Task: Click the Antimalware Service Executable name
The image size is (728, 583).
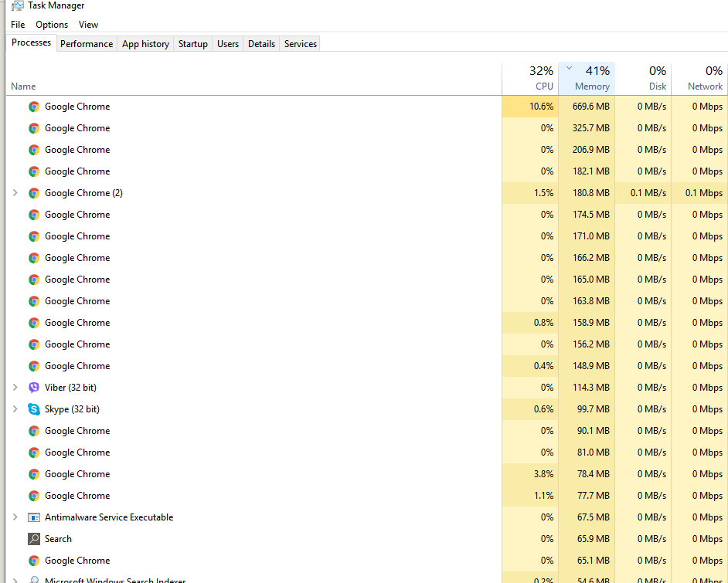Action: 109,517
